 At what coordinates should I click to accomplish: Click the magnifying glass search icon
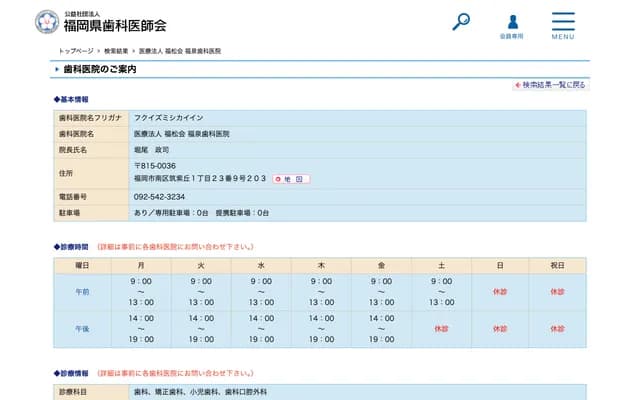pyautogui.click(x=461, y=21)
